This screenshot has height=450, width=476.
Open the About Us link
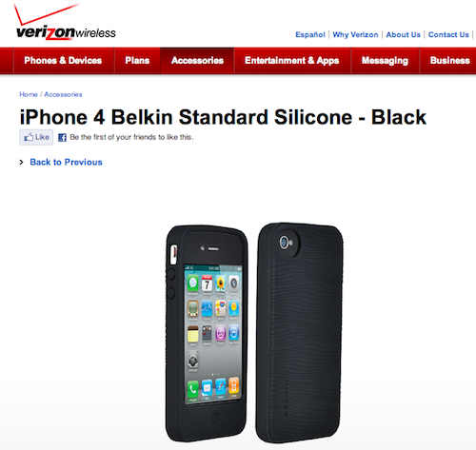(403, 34)
